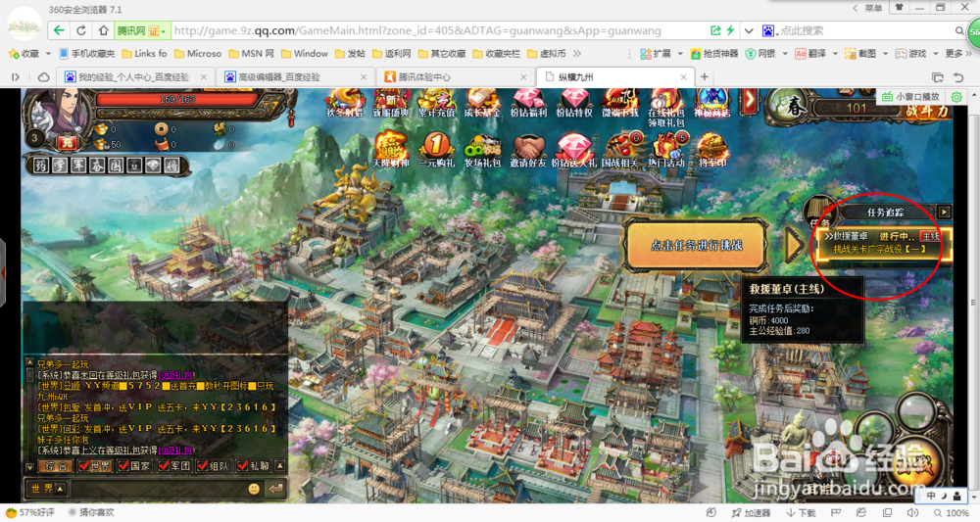This screenshot has height=522, width=980.
Task: Click the 药 buff icon
Action: point(40,166)
